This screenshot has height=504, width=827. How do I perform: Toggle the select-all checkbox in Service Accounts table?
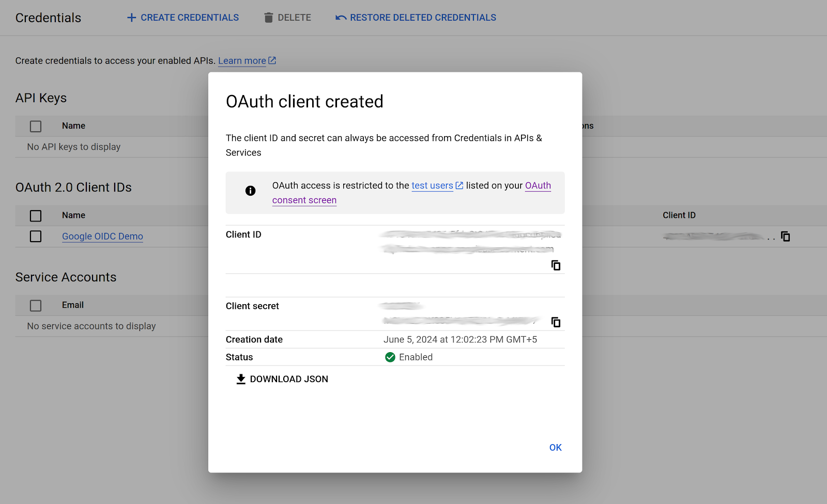(x=35, y=305)
